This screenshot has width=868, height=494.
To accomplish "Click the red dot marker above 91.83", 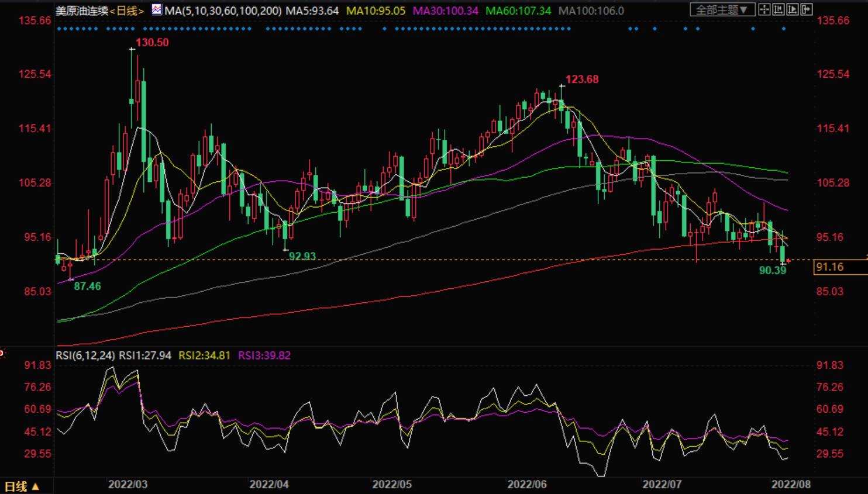I will tap(2, 353).
